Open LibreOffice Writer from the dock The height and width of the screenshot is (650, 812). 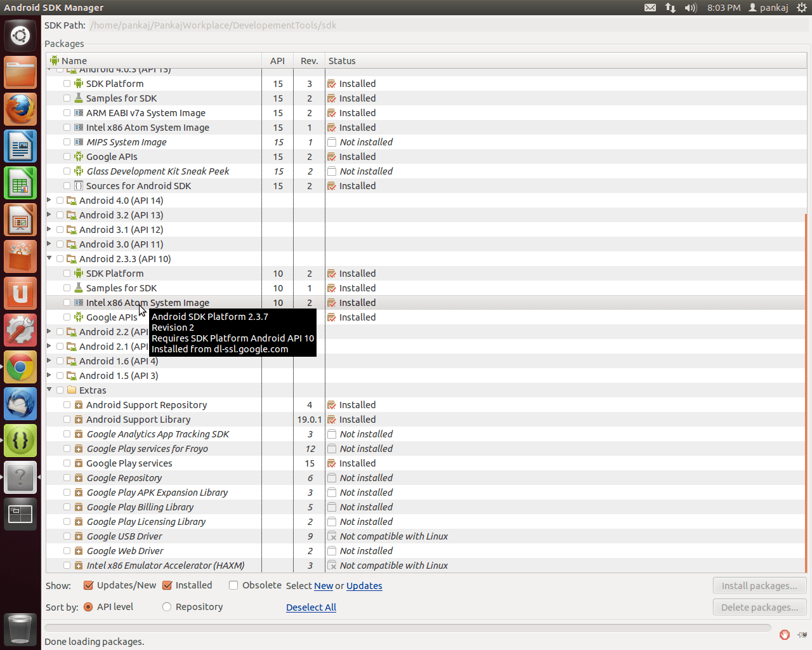pos(20,146)
